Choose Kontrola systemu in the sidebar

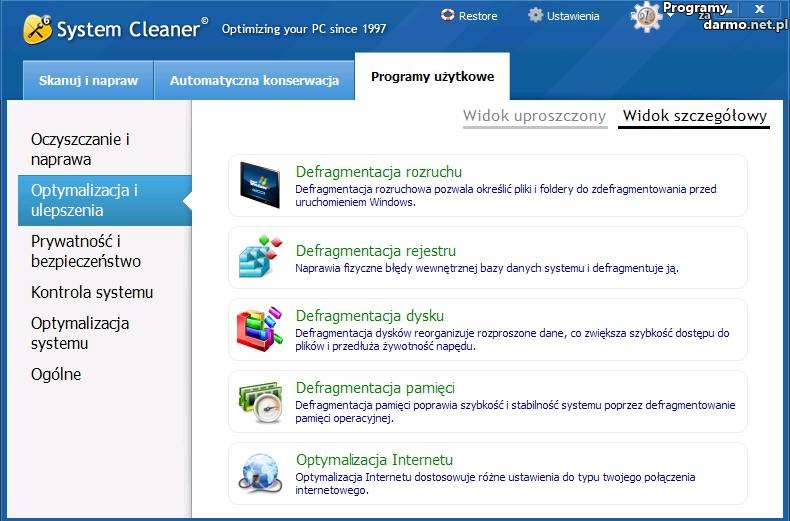click(x=91, y=292)
